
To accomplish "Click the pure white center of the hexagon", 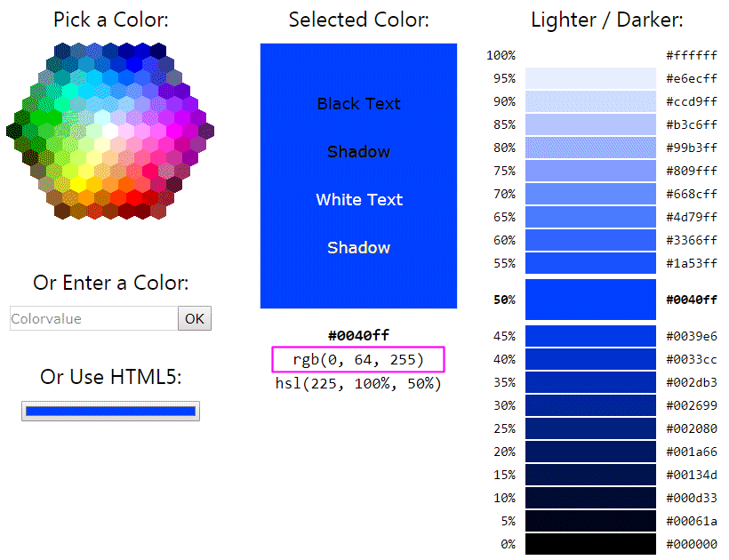I will [x=108, y=129].
